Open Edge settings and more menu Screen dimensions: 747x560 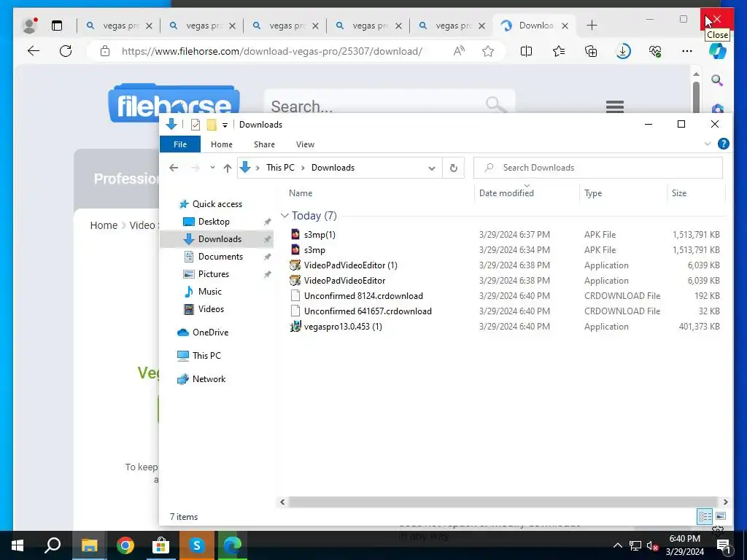[x=687, y=51]
